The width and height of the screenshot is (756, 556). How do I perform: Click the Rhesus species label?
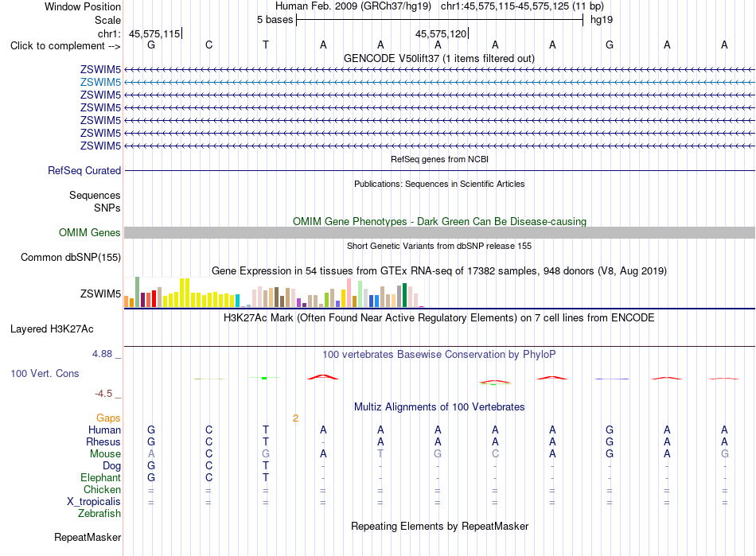[103, 441]
